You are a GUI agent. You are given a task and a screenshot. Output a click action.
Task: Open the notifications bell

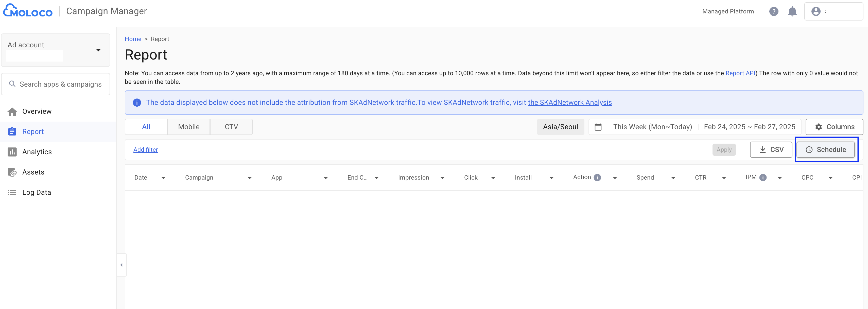tap(792, 11)
